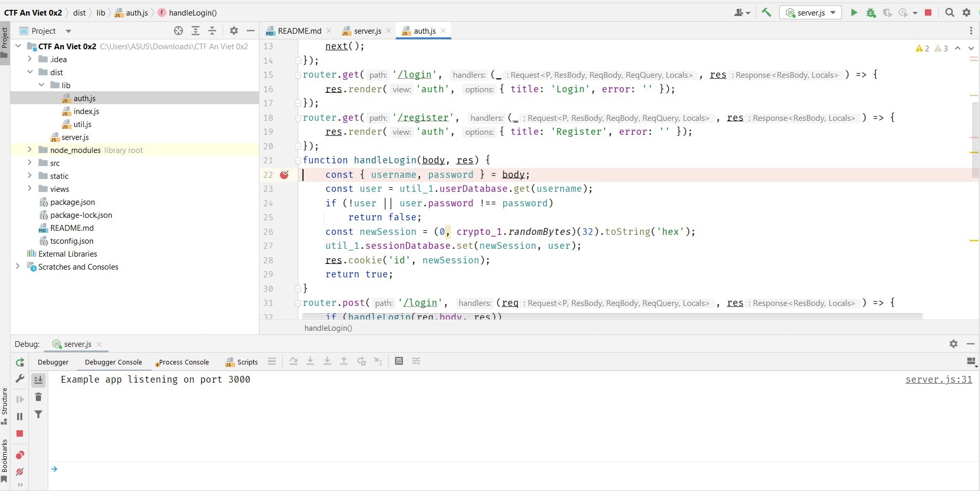The width and height of the screenshot is (980, 491).
Task: Open package.json from the project tree
Action: tap(73, 202)
